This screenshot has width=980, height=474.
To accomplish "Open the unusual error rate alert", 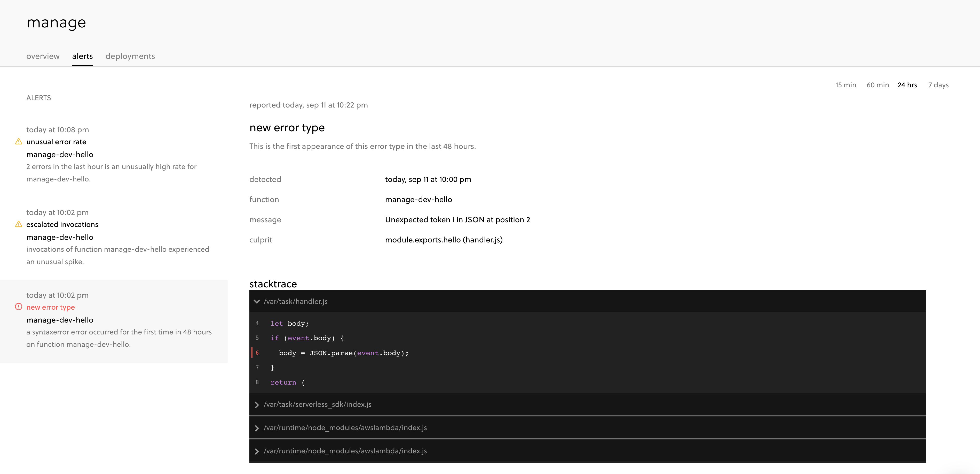I will (x=56, y=142).
